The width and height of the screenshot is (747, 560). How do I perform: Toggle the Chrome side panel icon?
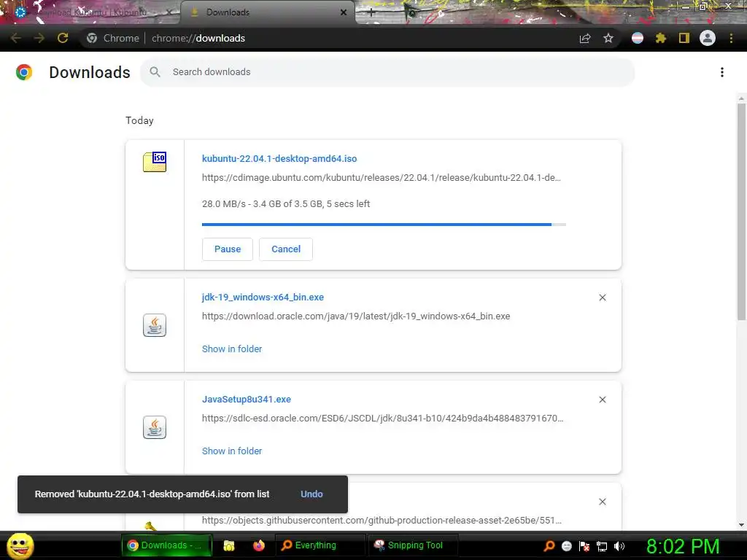pyautogui.click(x=684, y=38)
